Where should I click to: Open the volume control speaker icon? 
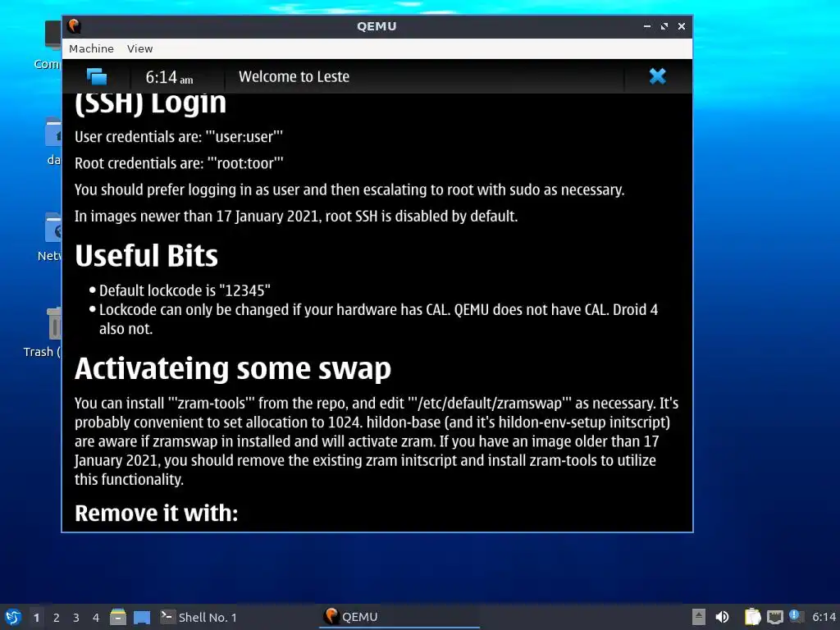pos(722,617)
